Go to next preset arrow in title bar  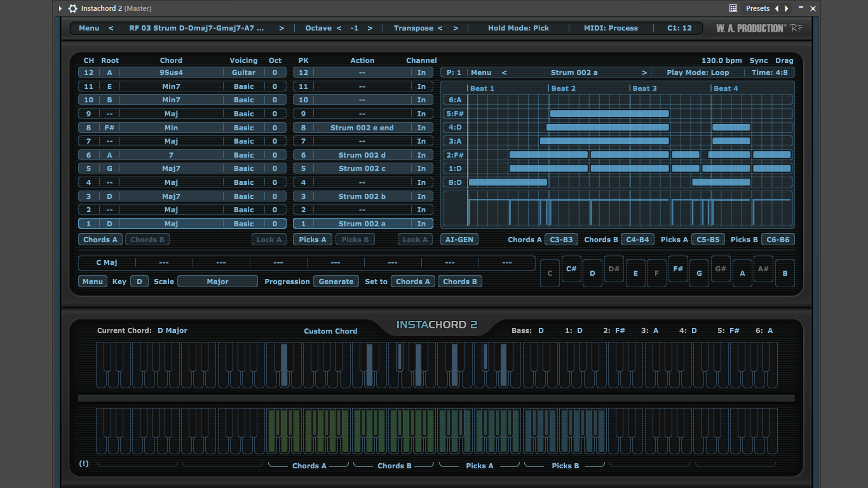pos(786,8)
